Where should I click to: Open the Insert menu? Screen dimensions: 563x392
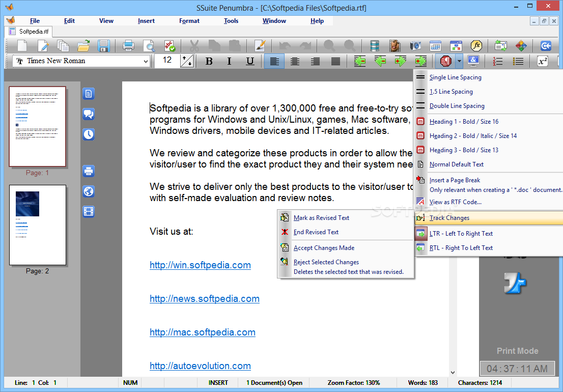(x=146, y=21)
